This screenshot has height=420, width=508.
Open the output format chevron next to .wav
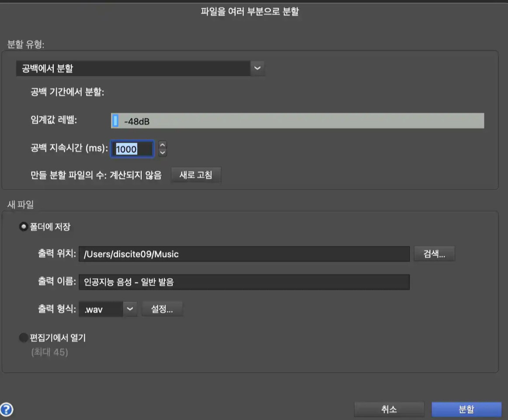click(129, 309)
